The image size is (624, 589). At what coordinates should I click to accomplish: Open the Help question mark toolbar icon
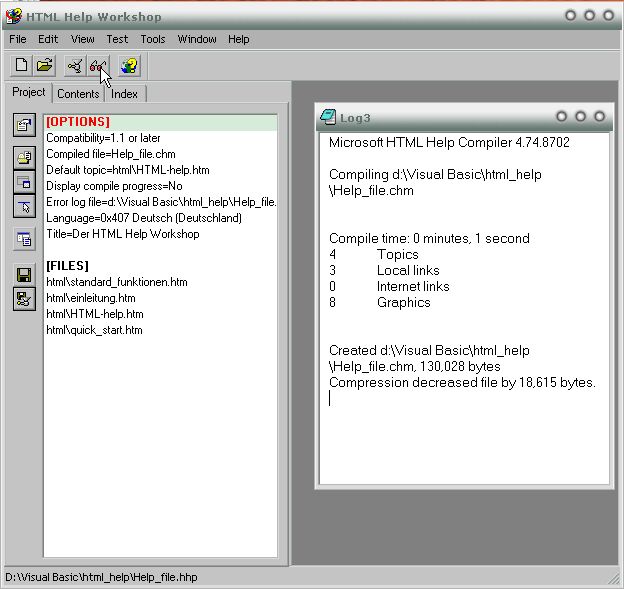pyautogui.click(x=129, y=66)
